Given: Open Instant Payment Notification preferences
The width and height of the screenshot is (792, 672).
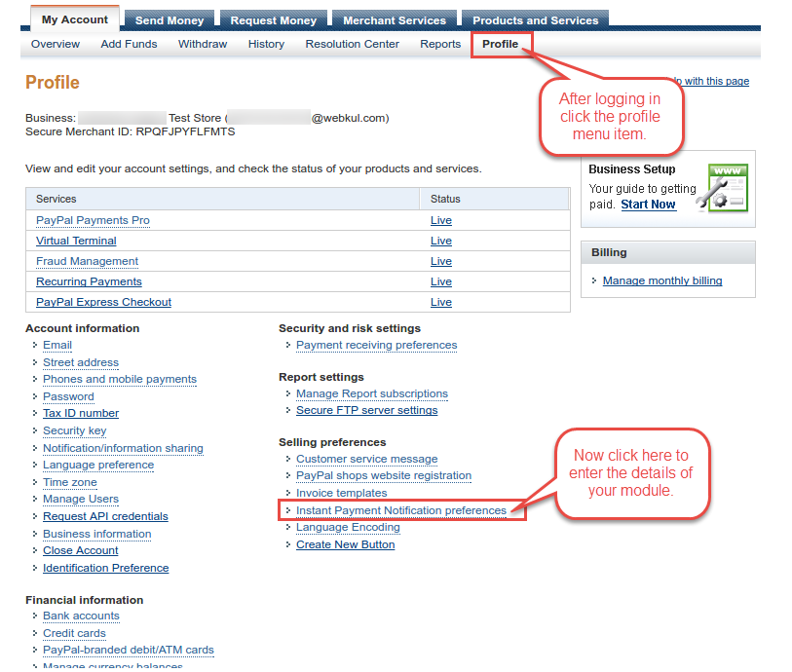Looking at the screenshot, I should (x=401, y=511).
